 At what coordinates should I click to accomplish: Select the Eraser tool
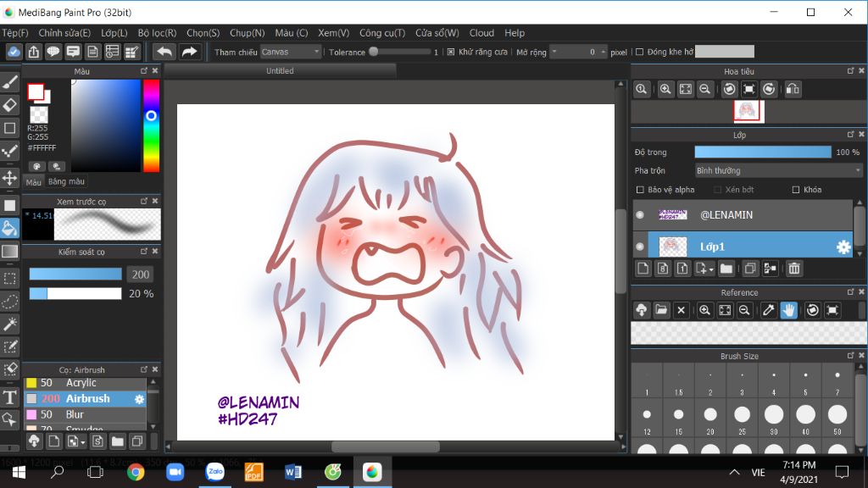[x=10, y=105]
